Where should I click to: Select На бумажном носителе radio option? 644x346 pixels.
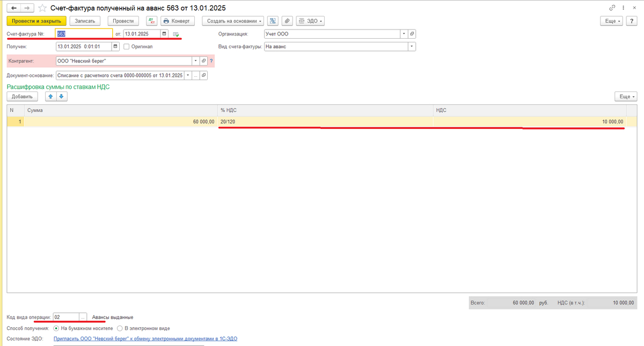56,328
